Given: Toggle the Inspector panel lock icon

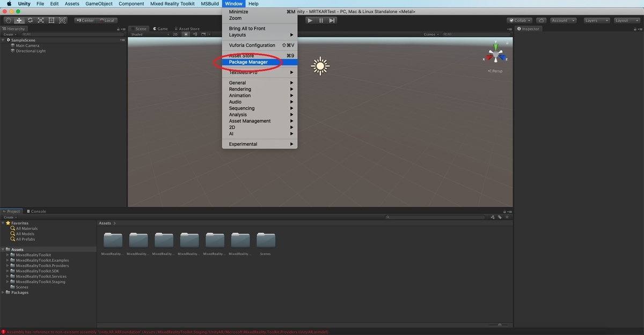Looking at the screenshot, I should tap(634, 29).
